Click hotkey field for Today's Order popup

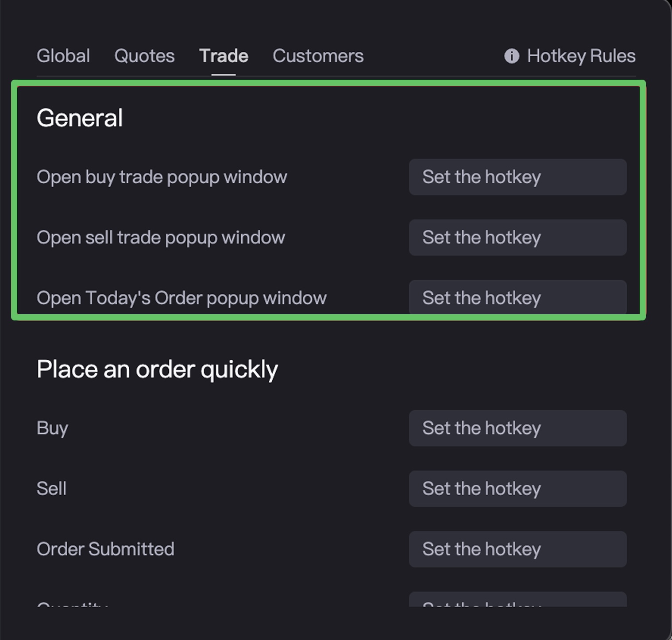click(x=517, y=297)
